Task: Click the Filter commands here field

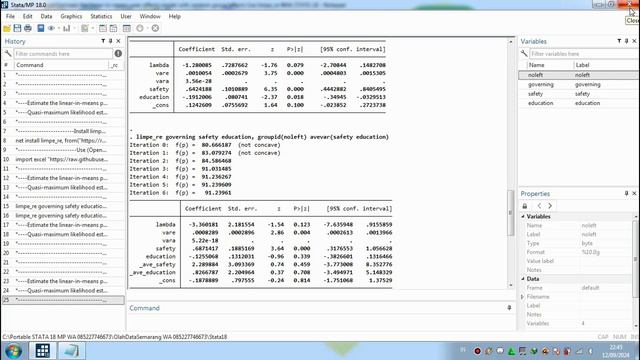Action: (63, 53)
